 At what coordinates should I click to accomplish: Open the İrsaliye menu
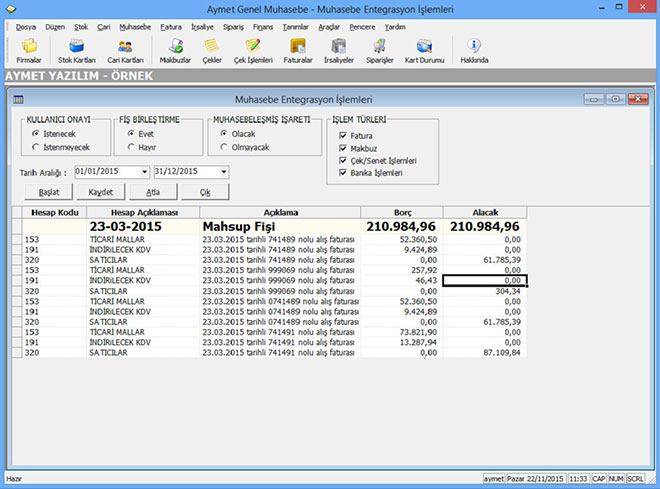coord(202,27)
